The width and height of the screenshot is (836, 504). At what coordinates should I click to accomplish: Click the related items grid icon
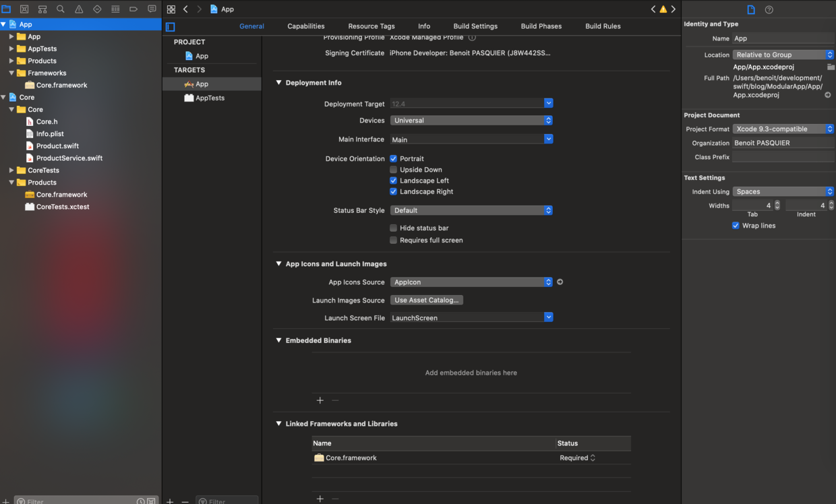tap(171, 9)
